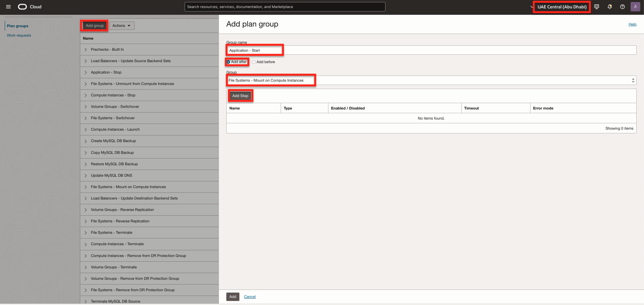
Task: Expand Volume Groups - Remove from DR Protection Group
Action: tap(86, 279)
